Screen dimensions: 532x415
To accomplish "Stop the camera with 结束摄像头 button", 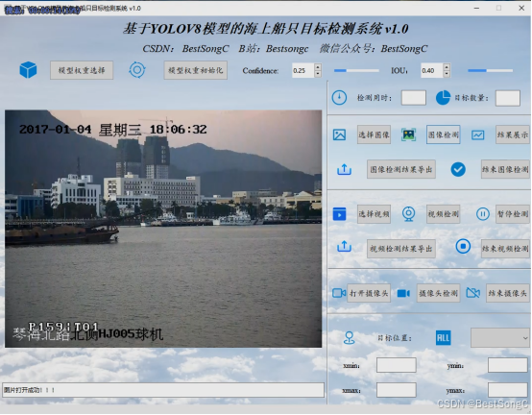I will tap(508, 293).
